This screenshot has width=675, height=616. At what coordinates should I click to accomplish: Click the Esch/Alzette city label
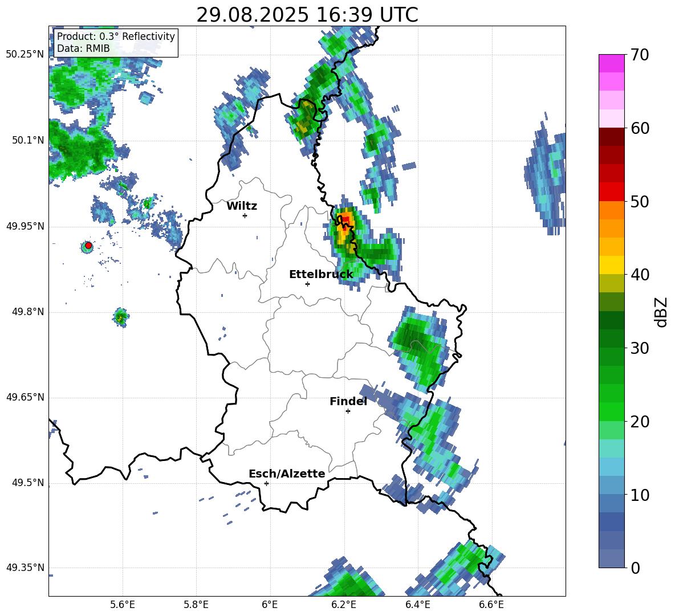(x=287, y=474)
